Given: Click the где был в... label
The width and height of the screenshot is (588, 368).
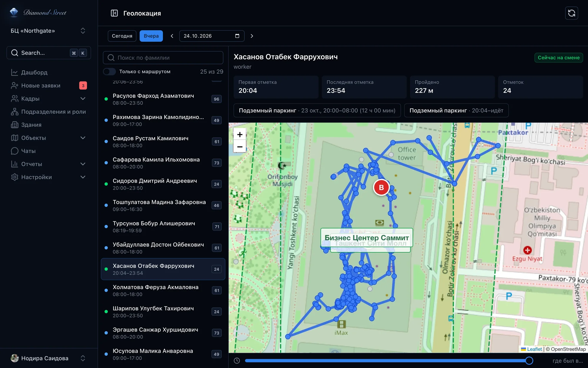Looking at the screenshot, I should pyautogui.click(x=567, y=361).
